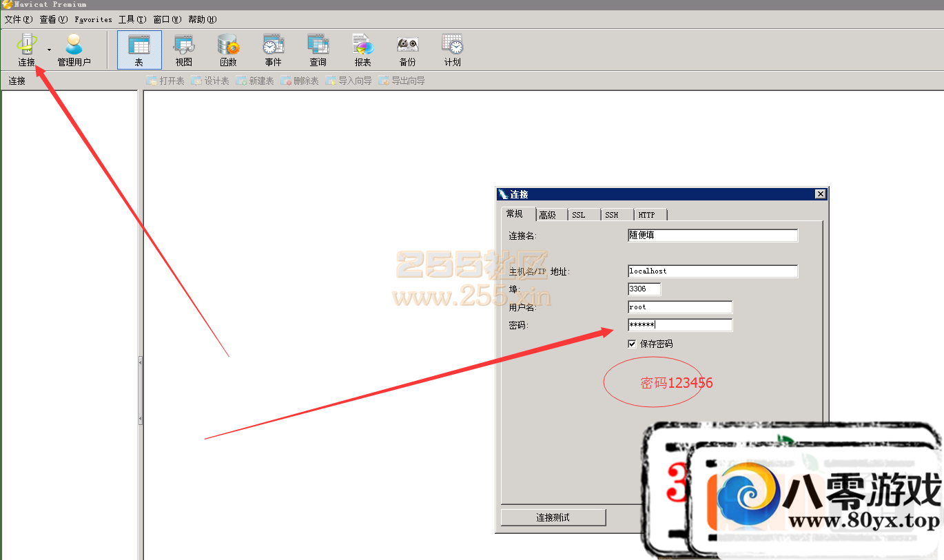Switch to the 视图 (View) objects
Image resolution: width=944 pixels, height=560 pixels.
(x=184, y=50)
